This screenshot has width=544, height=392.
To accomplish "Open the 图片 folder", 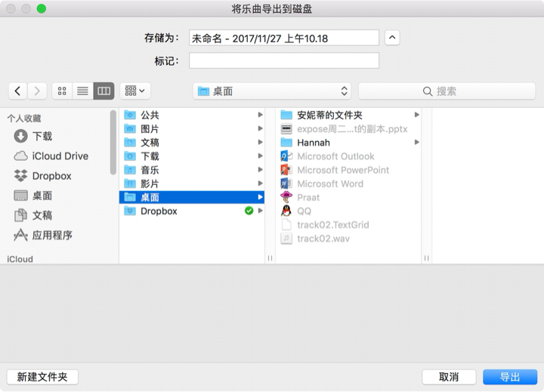I will click(x=191, y=128).
